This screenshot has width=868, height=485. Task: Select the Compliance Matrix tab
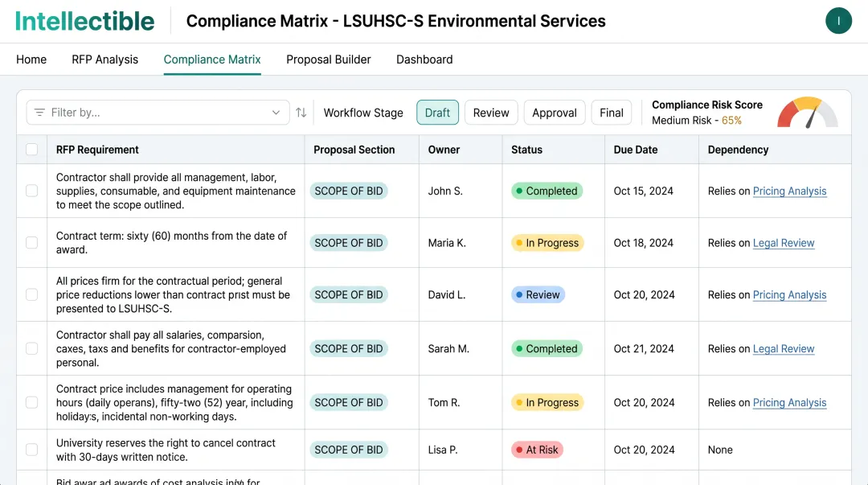click(212, 60)
